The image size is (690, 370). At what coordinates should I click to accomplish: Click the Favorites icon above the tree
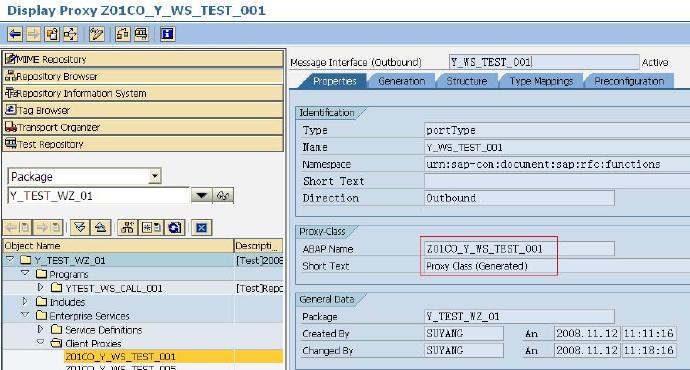point(151,227)
